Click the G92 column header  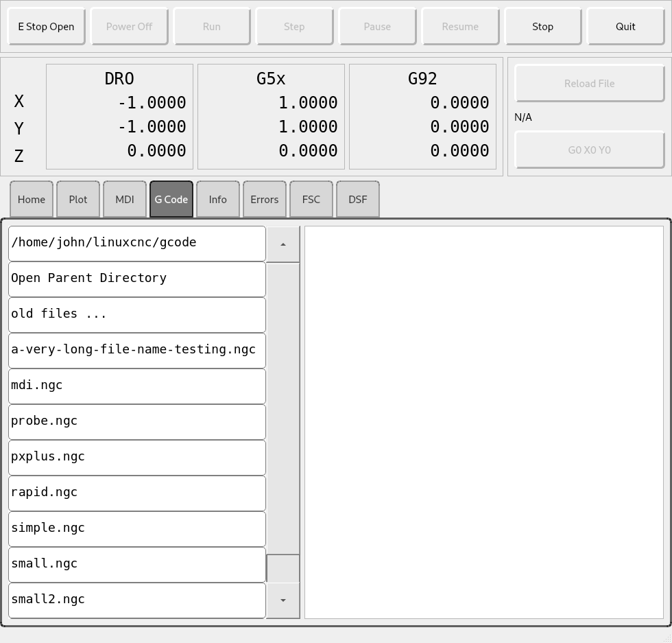[422, 79]
